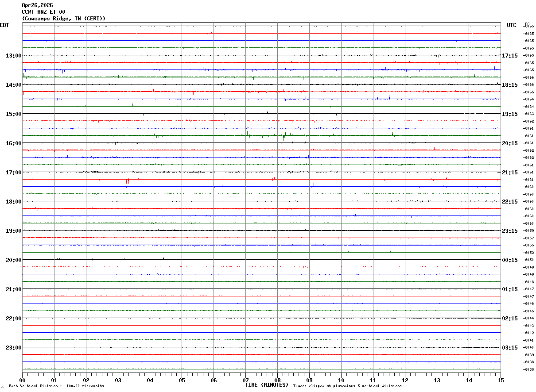Select the DC offset value -6040
Screen dimensions: 536x392
point(528,347)
